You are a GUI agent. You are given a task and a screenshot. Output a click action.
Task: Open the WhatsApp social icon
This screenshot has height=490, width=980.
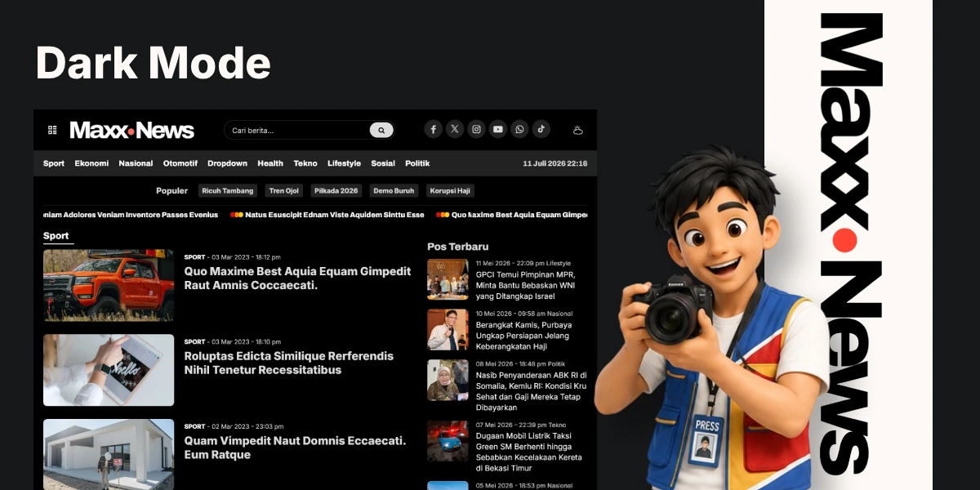click(519, 129)
